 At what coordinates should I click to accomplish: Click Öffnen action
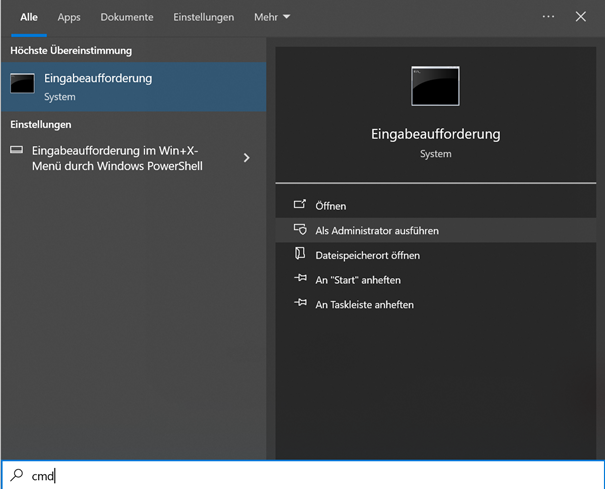pyautogui.click(x=436, y=206)
